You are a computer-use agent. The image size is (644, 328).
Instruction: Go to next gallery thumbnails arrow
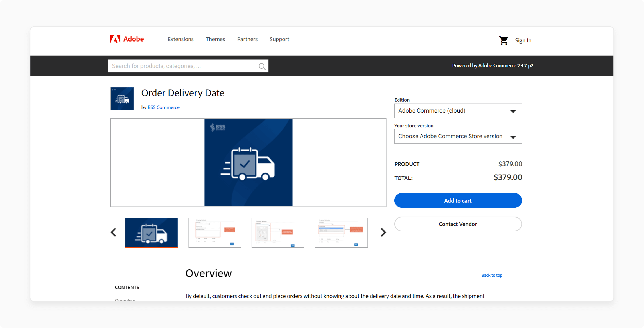[383, 232]
